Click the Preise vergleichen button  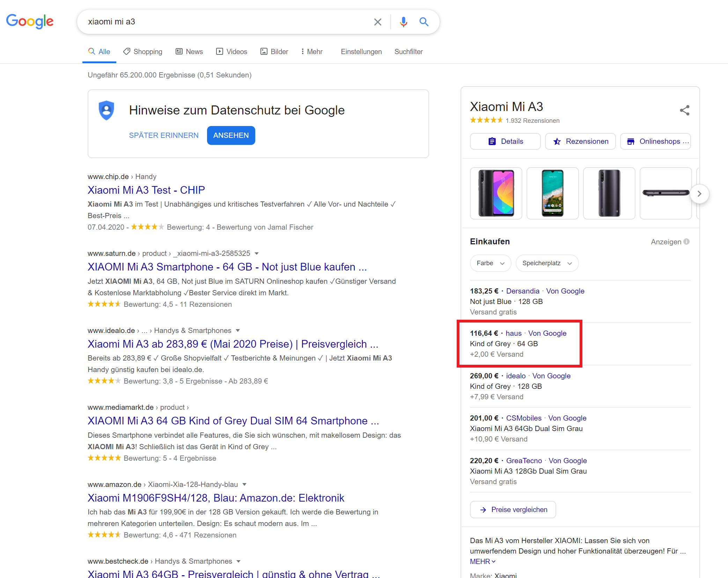tap(513, 510)
